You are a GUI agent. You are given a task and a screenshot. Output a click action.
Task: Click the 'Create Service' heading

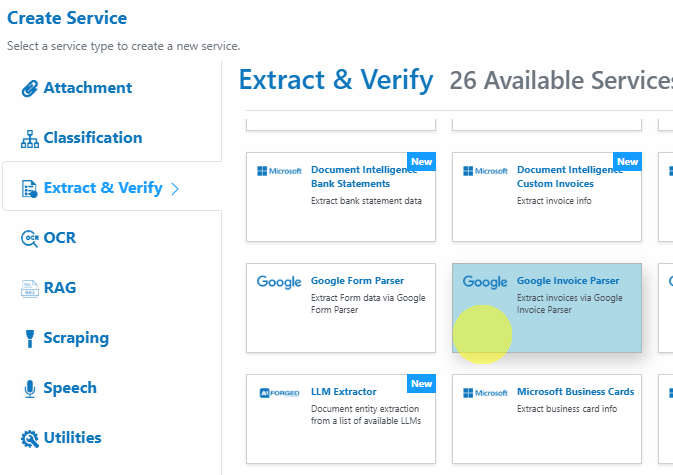[67, 18]
